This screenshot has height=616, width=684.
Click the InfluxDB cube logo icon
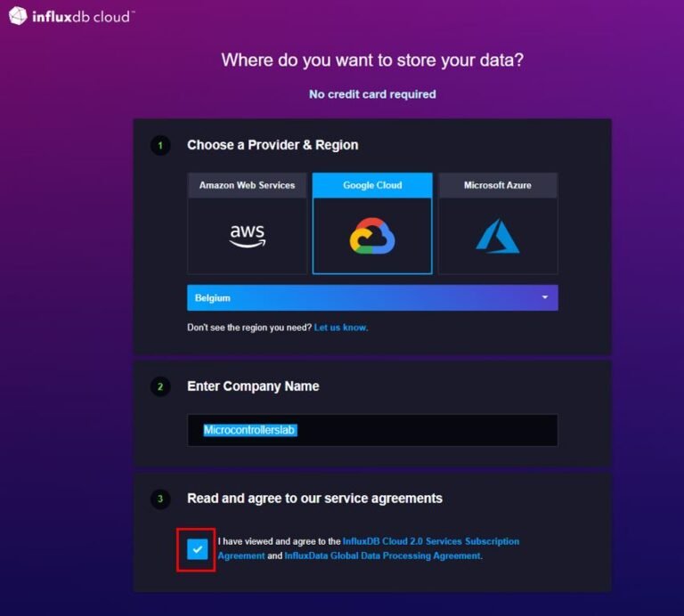(18, 15)
